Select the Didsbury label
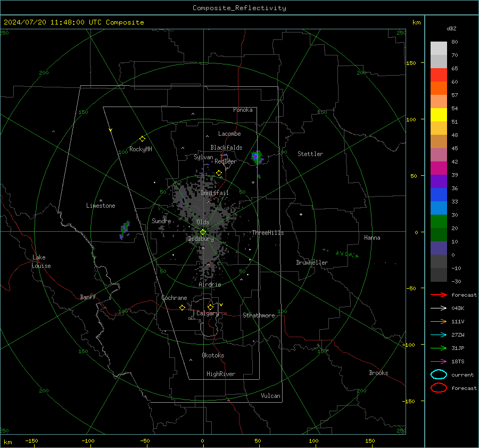479x448 pixels. 201,239
